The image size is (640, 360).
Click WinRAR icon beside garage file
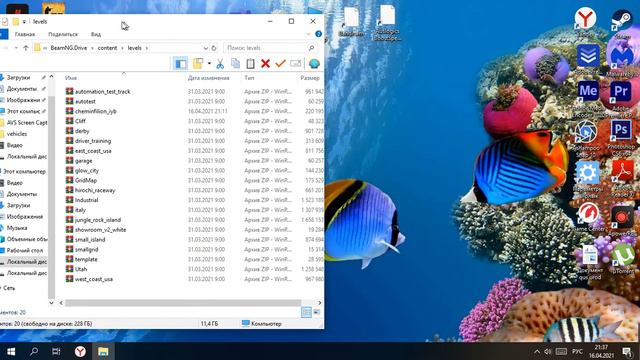(x=69, y=160)
